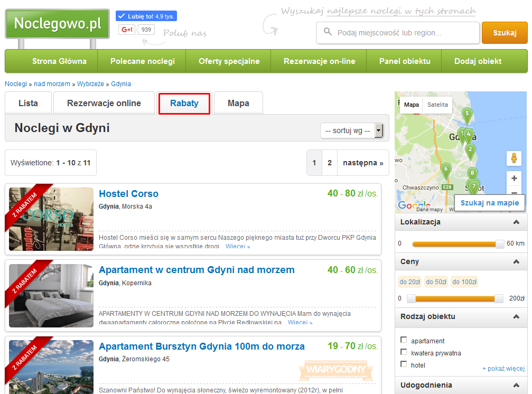Select map marker number 6

point(446,171)
